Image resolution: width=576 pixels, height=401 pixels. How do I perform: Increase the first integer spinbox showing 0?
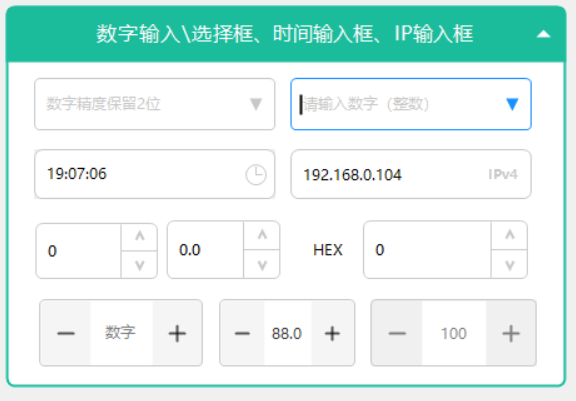point(139,236)
